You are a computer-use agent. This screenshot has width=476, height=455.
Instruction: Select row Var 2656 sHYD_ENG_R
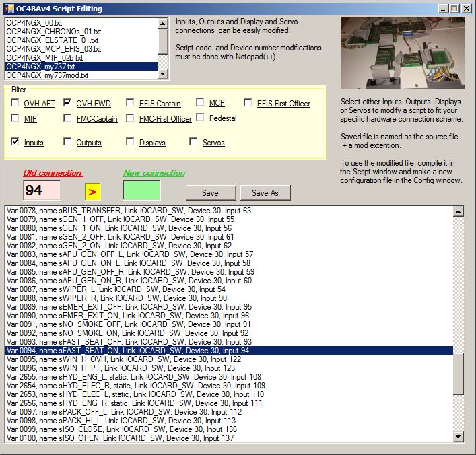(x=229, y=403)
